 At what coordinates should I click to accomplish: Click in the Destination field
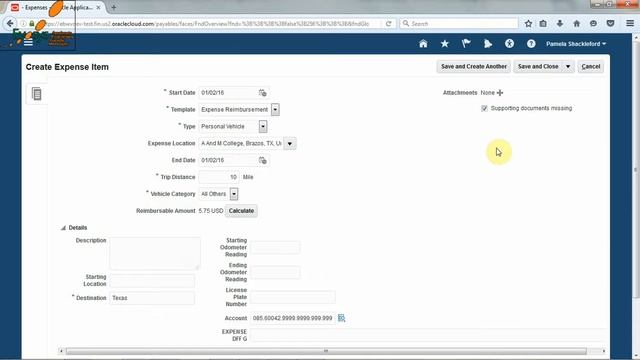[152, 298]
